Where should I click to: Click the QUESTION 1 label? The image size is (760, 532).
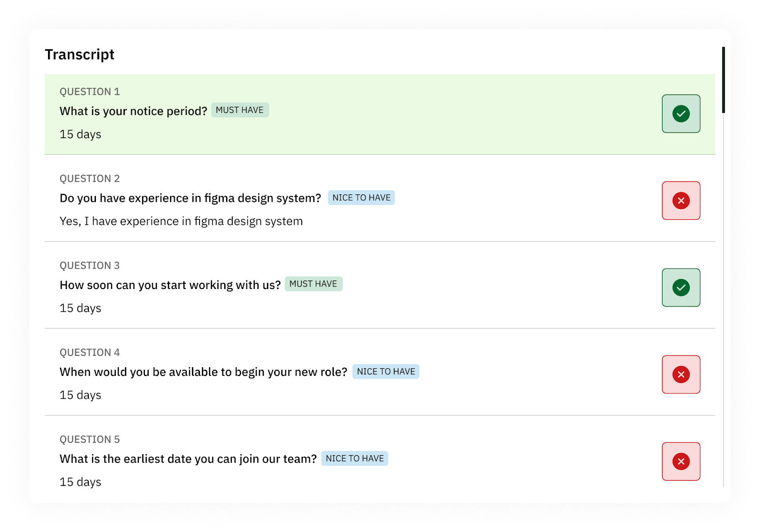tap(90, 92)
